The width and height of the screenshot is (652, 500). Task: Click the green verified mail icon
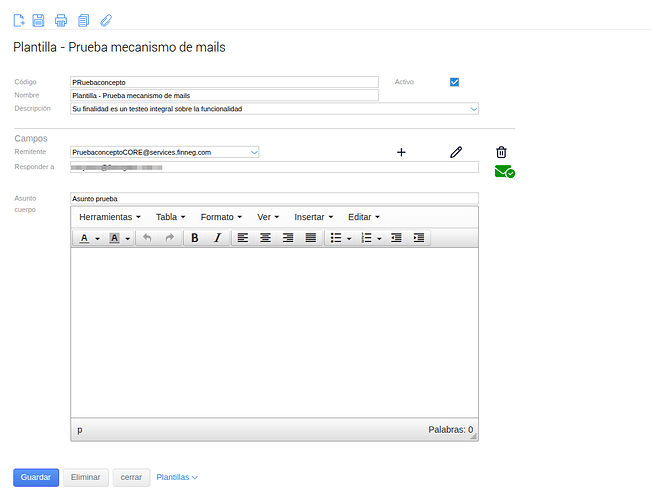(x=504, y=172)
